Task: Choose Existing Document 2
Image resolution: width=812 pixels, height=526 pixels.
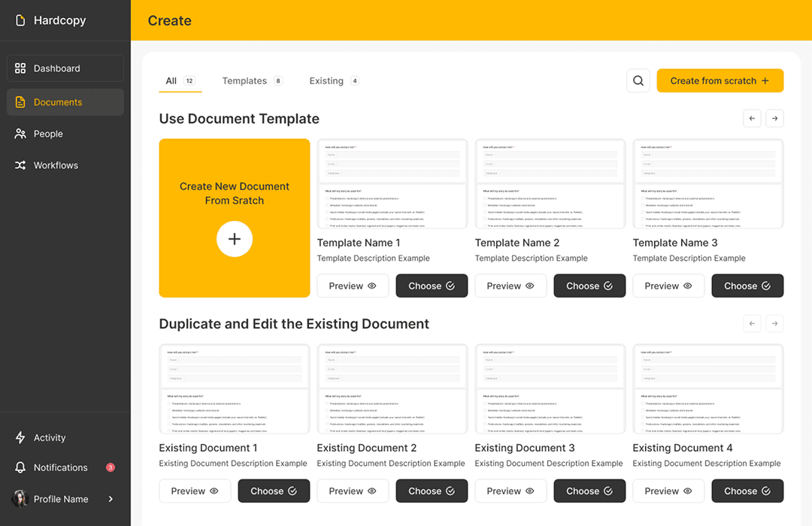Action: [432, 491]
